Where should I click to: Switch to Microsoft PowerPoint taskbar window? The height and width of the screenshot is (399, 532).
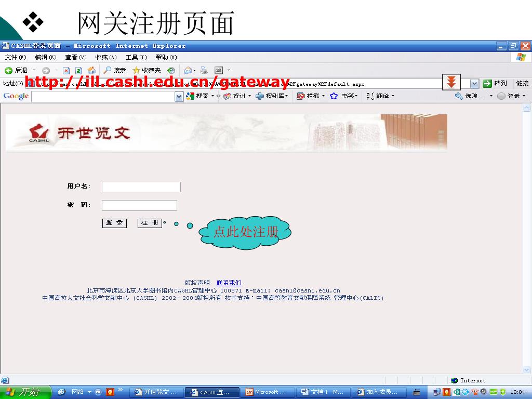267,392
